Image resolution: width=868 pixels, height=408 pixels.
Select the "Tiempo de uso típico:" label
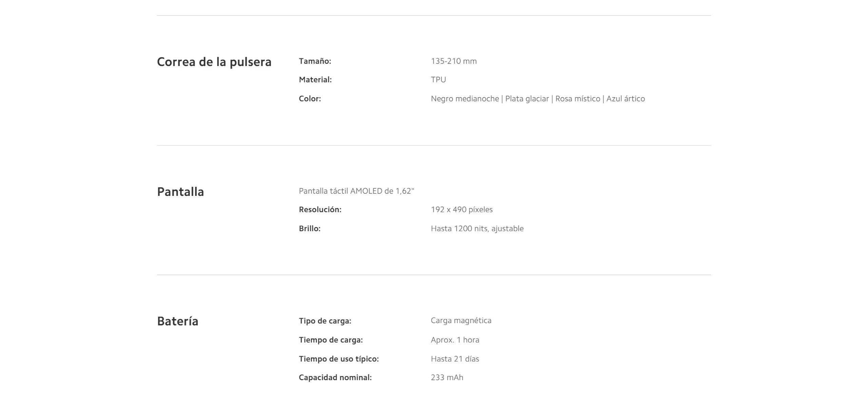[x=339, y=359]
